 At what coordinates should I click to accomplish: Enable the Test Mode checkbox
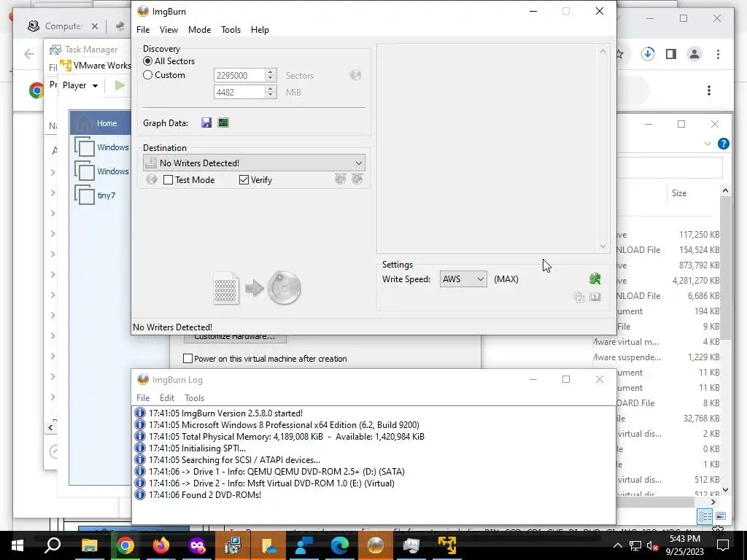click(x=169, y=180)
